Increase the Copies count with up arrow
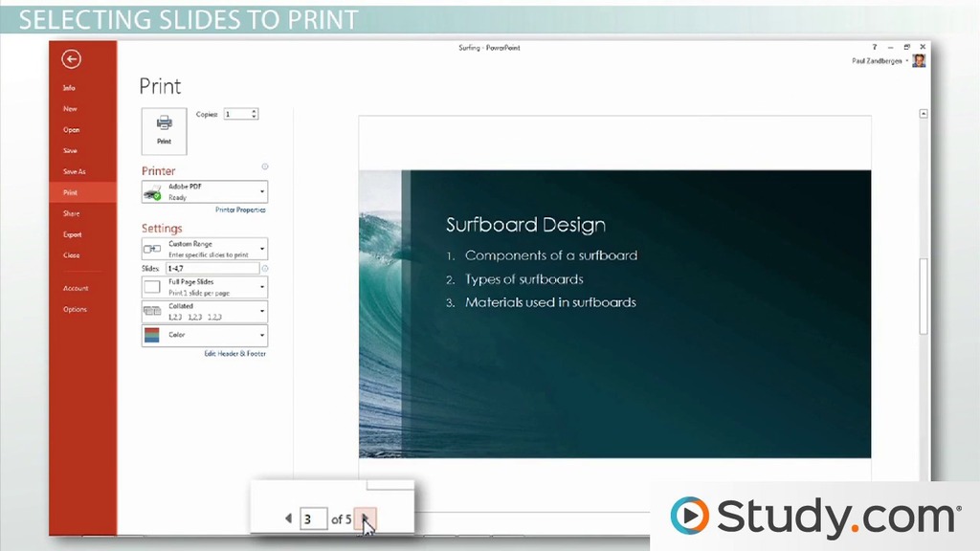Screen dimensions: 980x551 pyautogui.click(x=255, y=111)
